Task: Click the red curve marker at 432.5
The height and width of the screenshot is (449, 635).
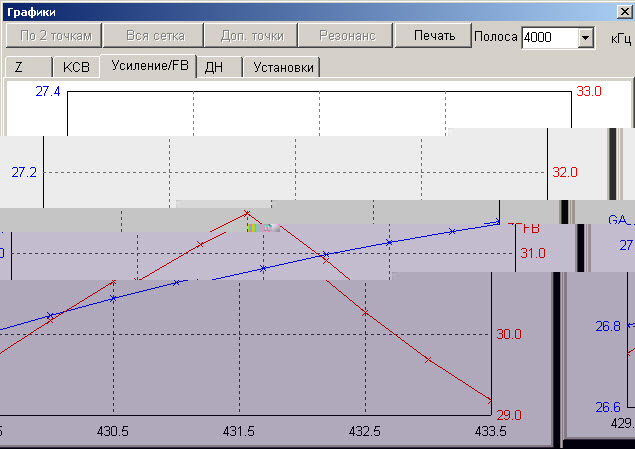Action: click(366, 314)
